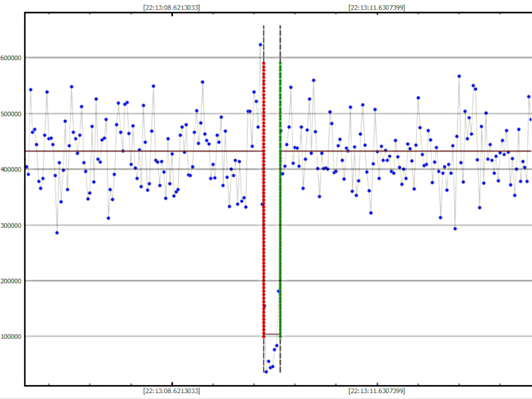The height and width of the screenshot is (399, 532).
Task: Click the red dotted vertical marker line
Action: pyautogui.click(x=264, y=199)
